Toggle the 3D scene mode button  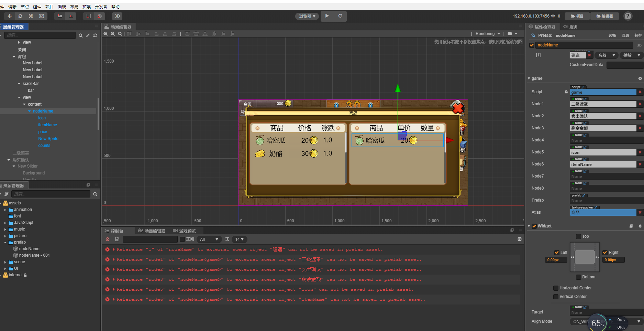tap(117, 16)
